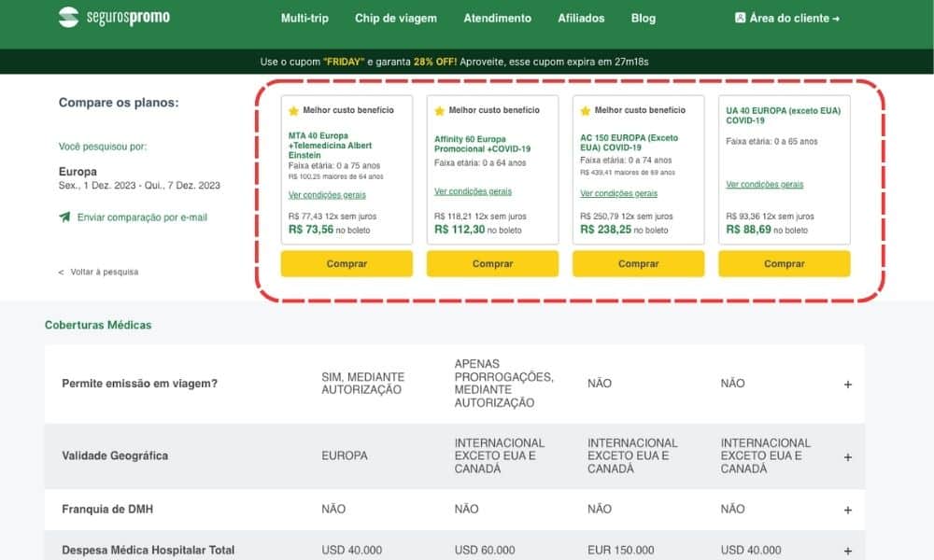Buy the AC 150 EUROPA plan

[639, 263]
